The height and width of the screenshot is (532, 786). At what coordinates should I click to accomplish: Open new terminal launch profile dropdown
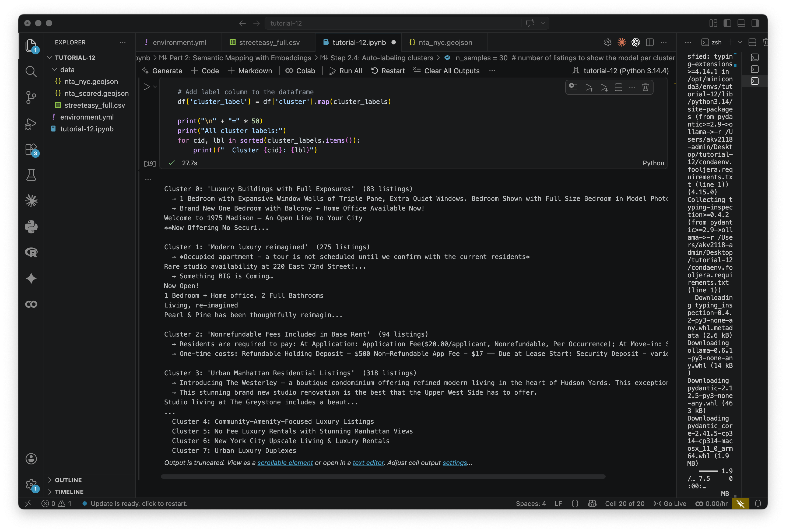tap(740, 42)
